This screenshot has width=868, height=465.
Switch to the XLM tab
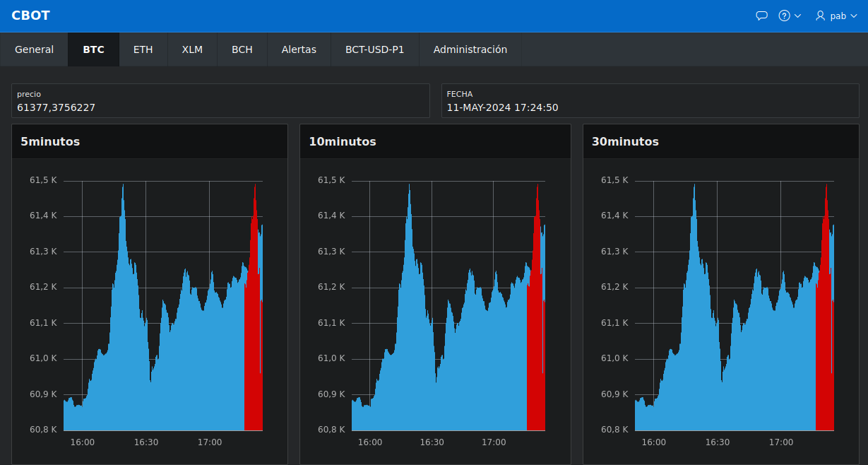191,49
